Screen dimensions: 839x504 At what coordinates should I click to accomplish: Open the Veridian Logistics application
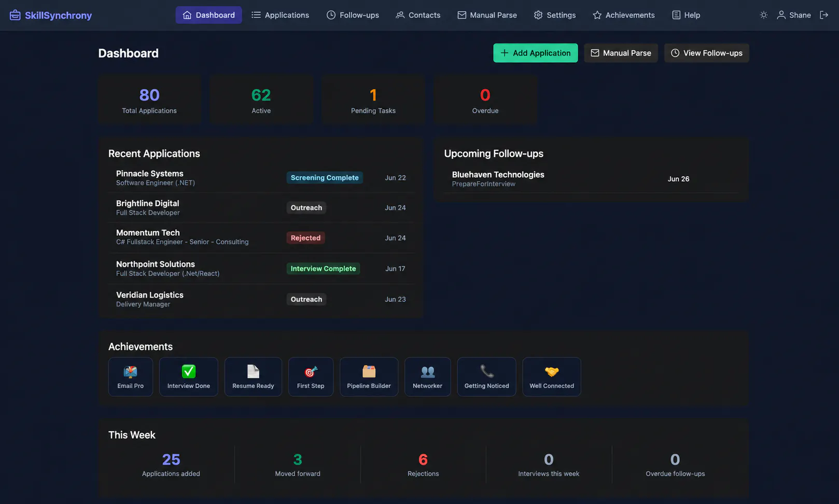261,299
